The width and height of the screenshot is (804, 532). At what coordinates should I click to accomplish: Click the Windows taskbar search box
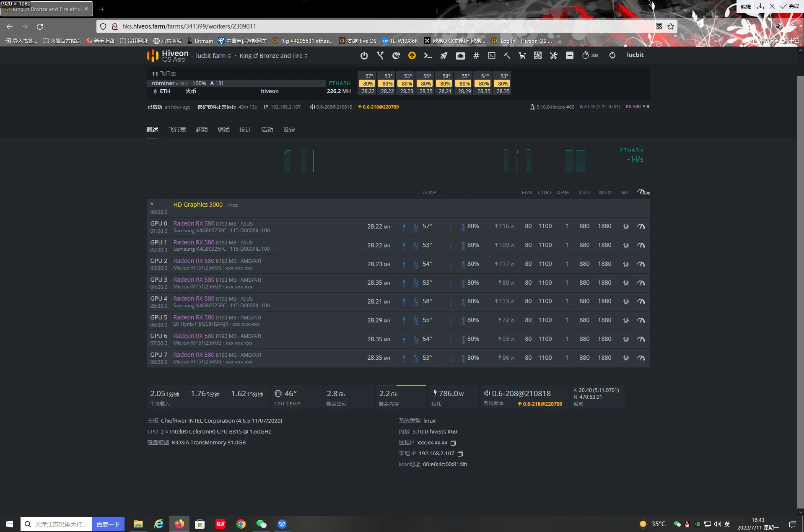(x=56, y=524)
